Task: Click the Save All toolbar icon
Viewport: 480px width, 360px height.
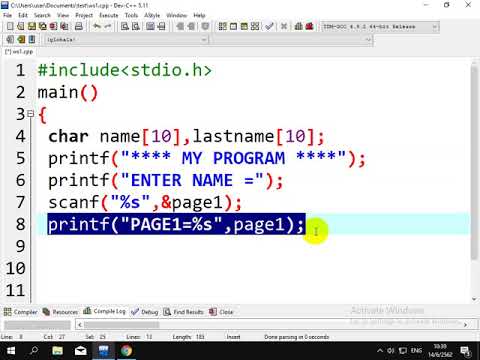Action: coord(42,26)
